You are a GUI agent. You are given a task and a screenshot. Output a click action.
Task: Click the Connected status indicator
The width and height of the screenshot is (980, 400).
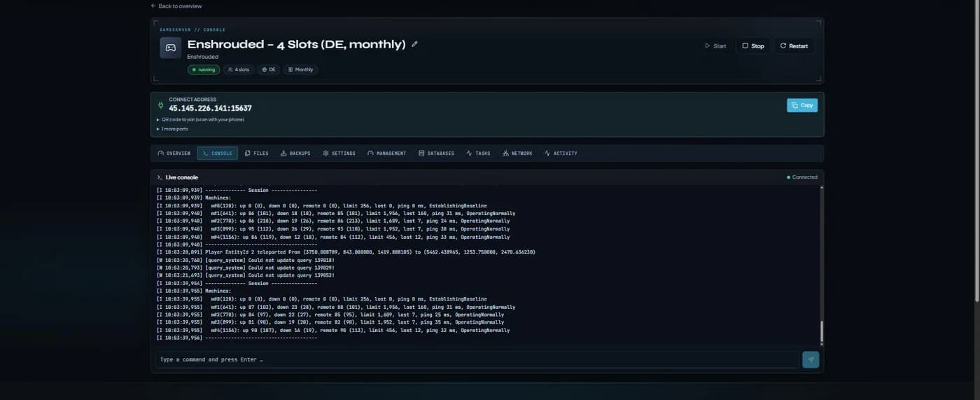coord(801,177)
